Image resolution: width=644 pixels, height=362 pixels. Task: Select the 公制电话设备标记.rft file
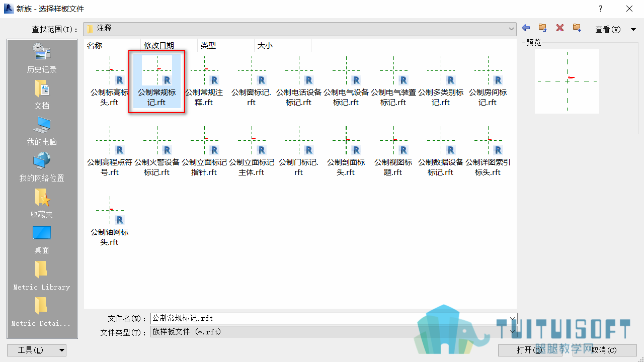[x=299, y=81]
